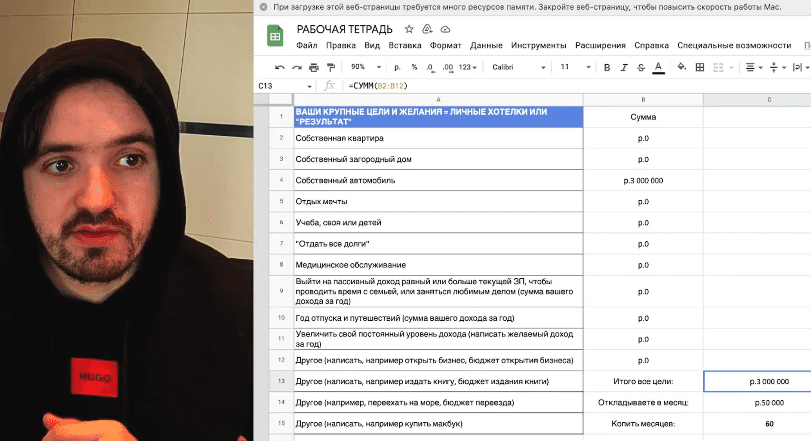
Task: Click the merge cells icon
Action: (x=718, y=67)
